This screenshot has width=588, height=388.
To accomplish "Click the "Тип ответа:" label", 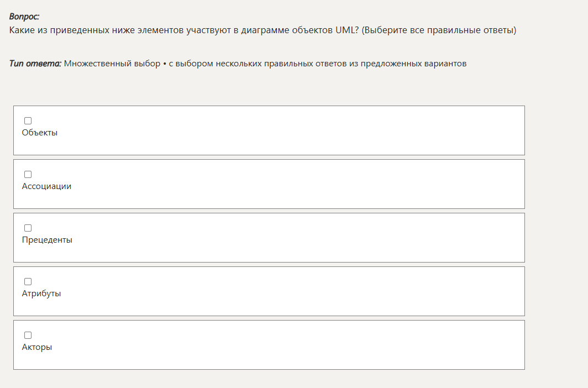I will (35, 64).
